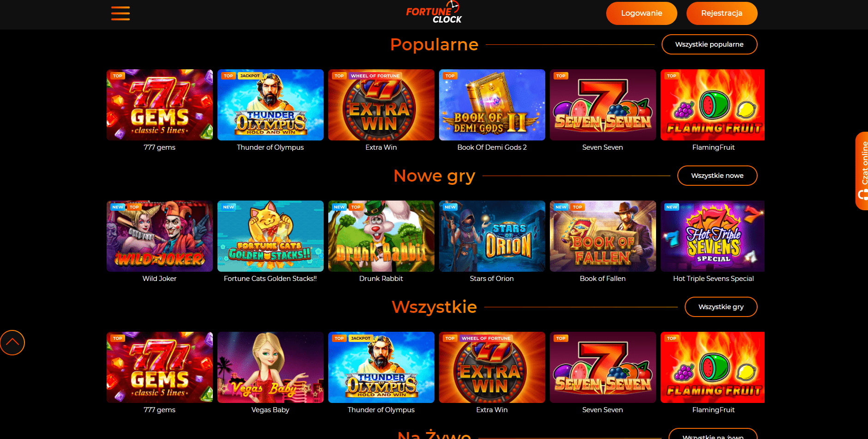Screen dimensions: 868x439
Task: Open Wszystkie popularne list
Action: coord(709,44)
